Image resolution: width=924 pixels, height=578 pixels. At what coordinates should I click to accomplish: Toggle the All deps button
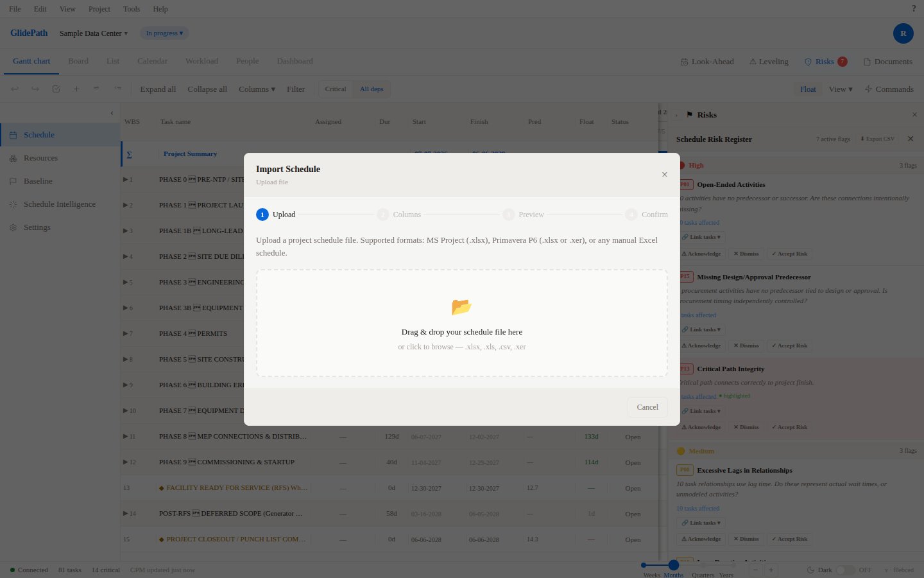point(372,89)
